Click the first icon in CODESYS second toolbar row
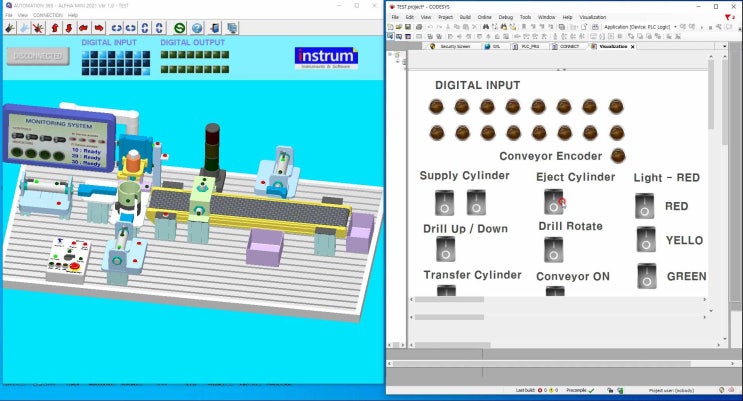 pyautogui.click(x=390, y=36)
